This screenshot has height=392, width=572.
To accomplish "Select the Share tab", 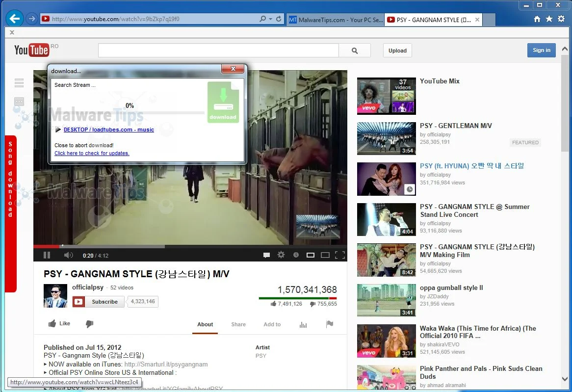I will coord(238,324).
